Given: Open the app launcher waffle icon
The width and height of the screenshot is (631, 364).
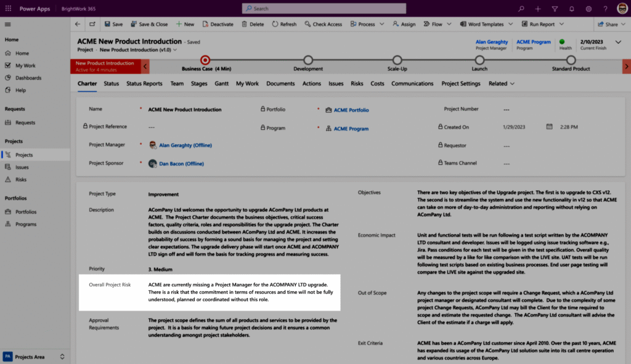Looking at the screenshot, I should coord(8,9).
